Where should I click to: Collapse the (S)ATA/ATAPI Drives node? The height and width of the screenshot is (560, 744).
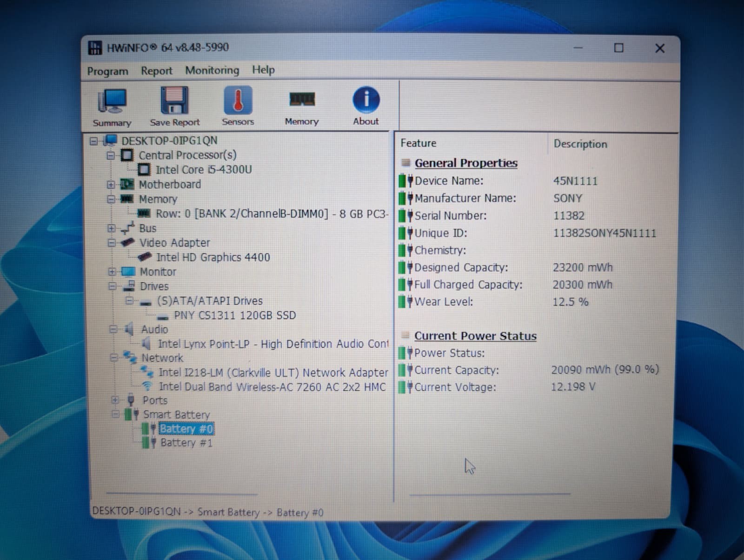coord(129,301)
